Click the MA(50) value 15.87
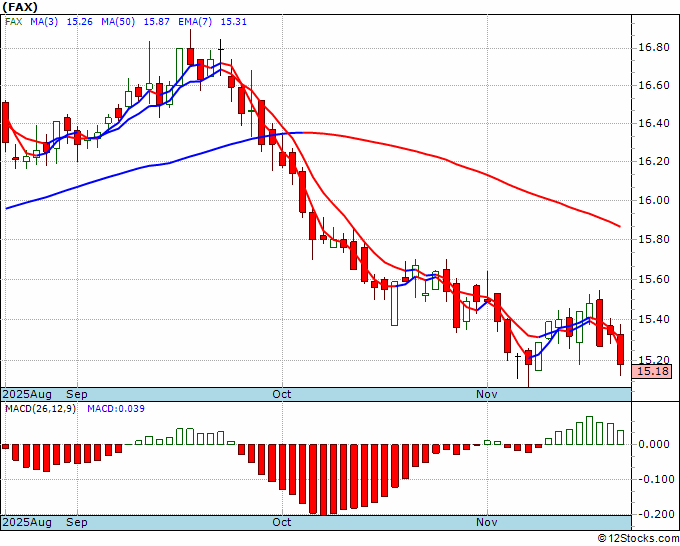Viewport: 680px width, 546px height. click(157, 22)
